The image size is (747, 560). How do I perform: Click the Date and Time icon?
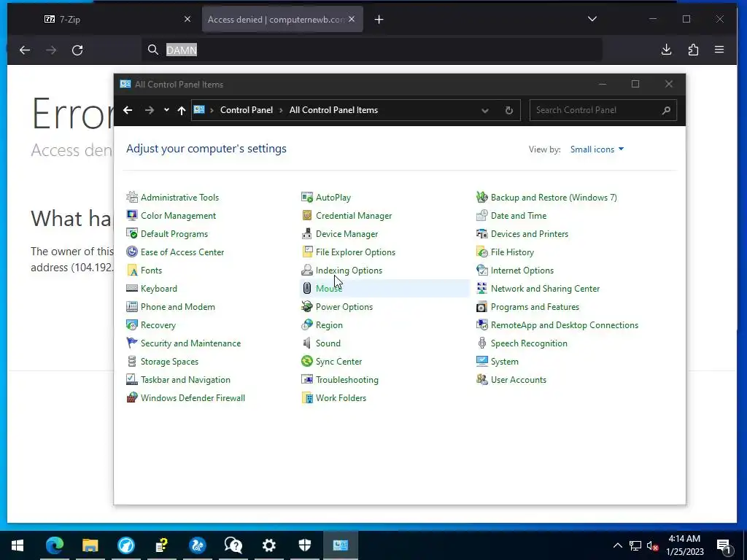(x=482, y=215)
